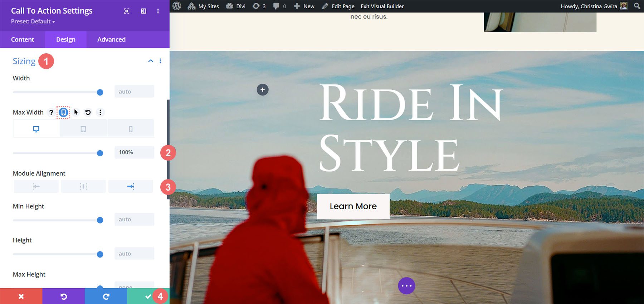
Task: Reset the Max Width setting with the undo icon
Action: [x=88, y=112]
